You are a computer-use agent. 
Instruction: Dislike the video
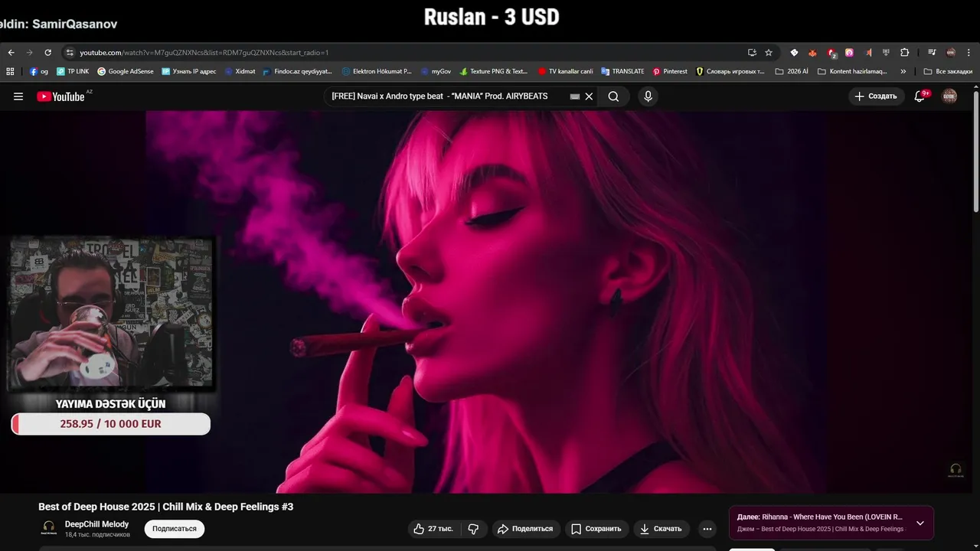tap(473, 529)
